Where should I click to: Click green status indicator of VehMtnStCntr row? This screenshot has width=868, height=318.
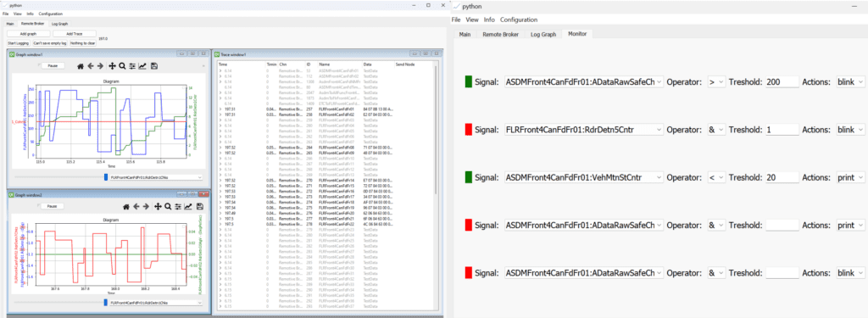[x=468, y=177]
